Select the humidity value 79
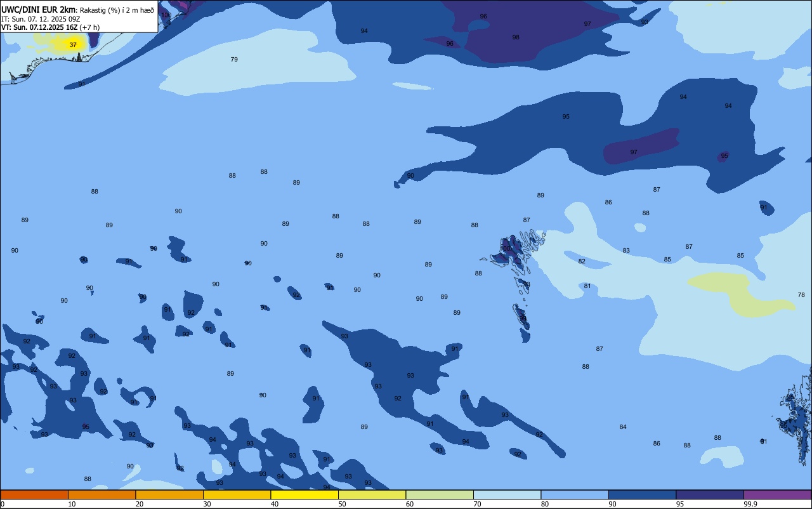Image resolution: width=812 pixels, height=509 pixels. [234, 59]
